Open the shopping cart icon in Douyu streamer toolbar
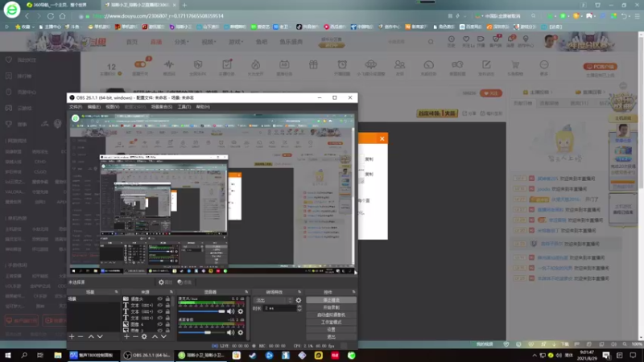644x362 pixels. [x=515, y=64]
